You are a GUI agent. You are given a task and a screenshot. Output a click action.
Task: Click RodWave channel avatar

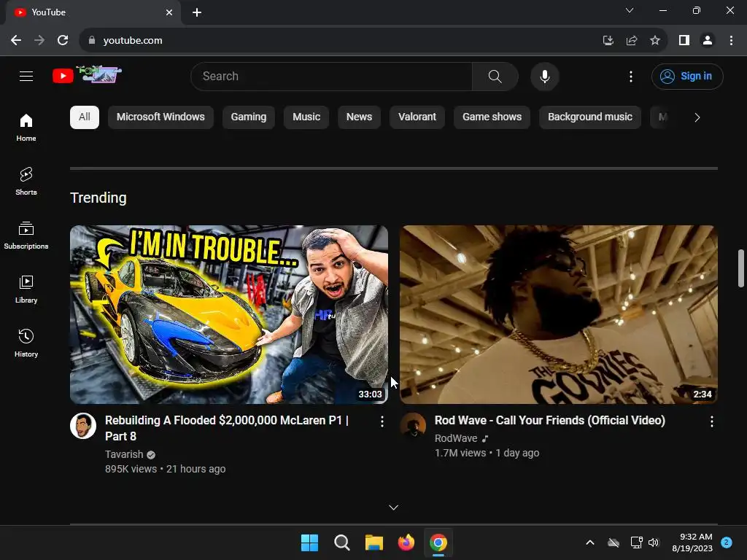click(413, 426)
